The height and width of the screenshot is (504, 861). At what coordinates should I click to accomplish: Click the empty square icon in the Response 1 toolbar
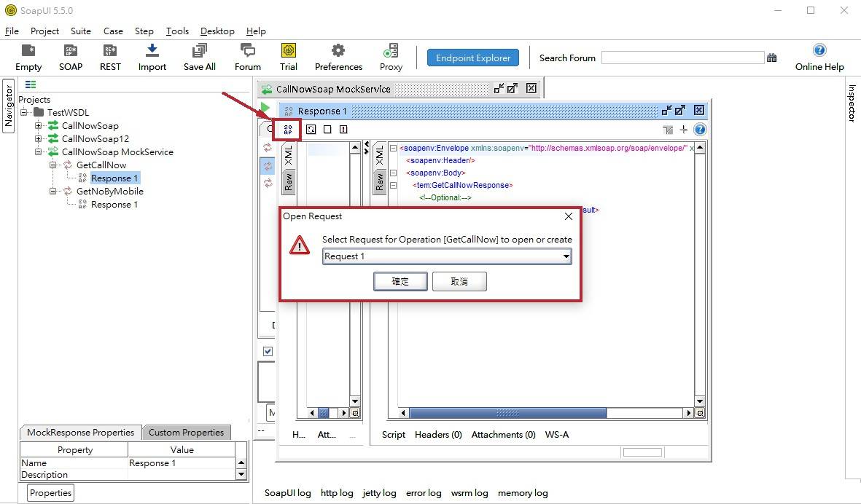coord(327,130)
